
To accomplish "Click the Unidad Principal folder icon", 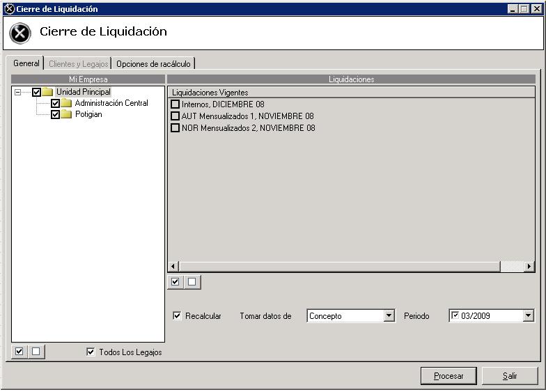I will click(47, 92).
